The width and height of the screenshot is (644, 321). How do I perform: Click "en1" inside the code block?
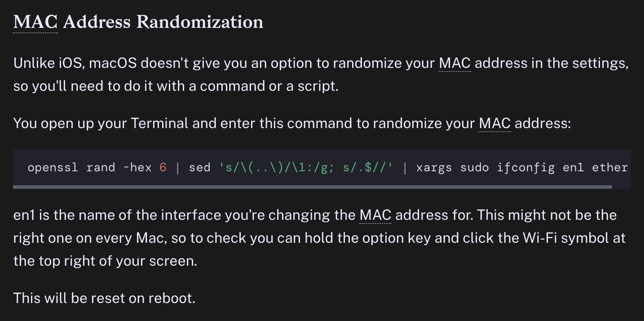(573, 168)
